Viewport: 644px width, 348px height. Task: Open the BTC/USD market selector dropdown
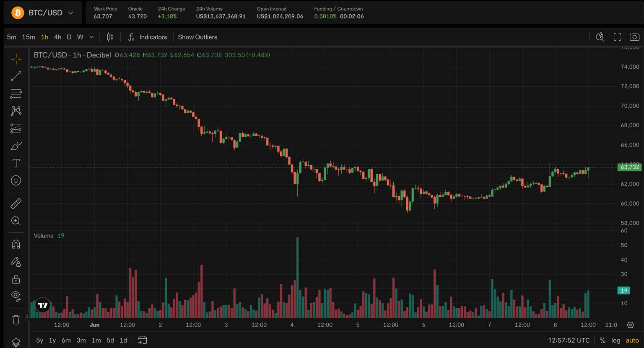point(43,13)
